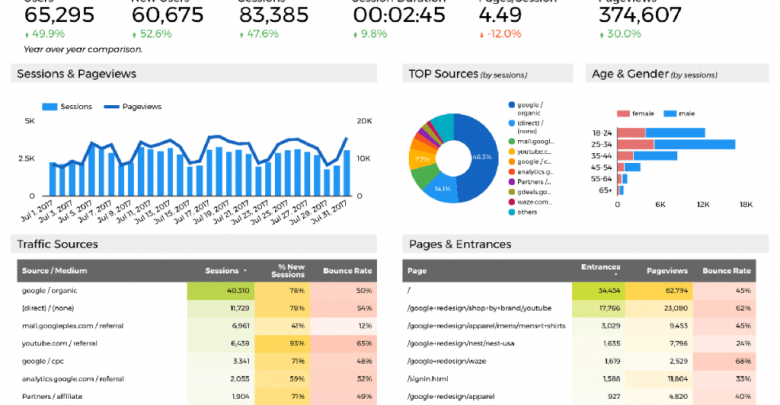Click the Source / Medium column header
780x405 pixels.
54,271
